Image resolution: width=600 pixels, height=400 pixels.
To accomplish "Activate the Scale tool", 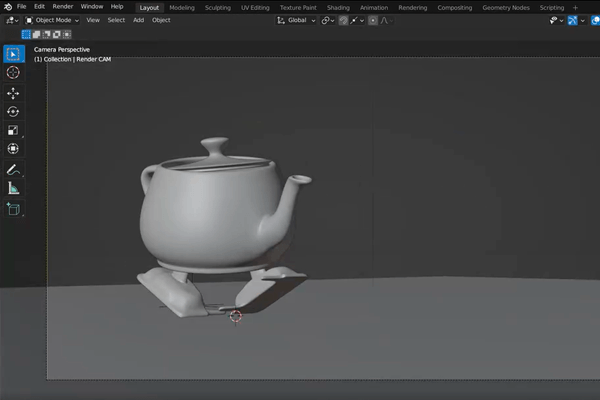I will [13, 130].
